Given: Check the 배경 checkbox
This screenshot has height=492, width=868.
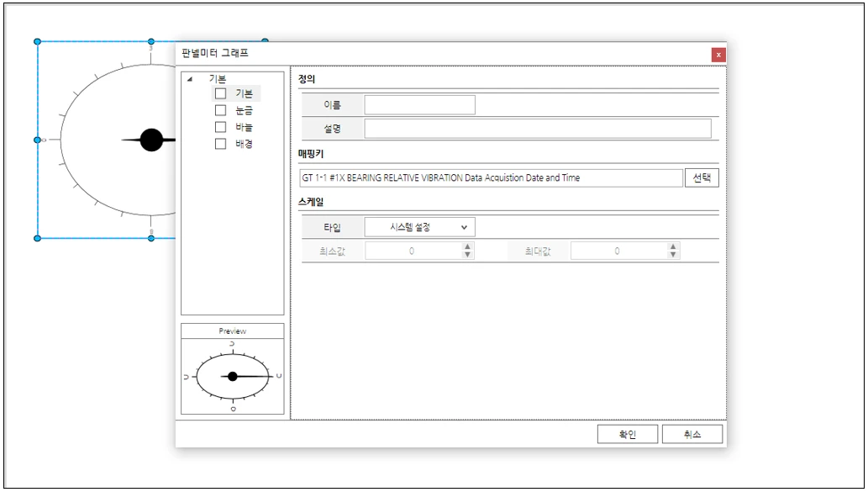Looking at the screenshot, I should (220, 144).
